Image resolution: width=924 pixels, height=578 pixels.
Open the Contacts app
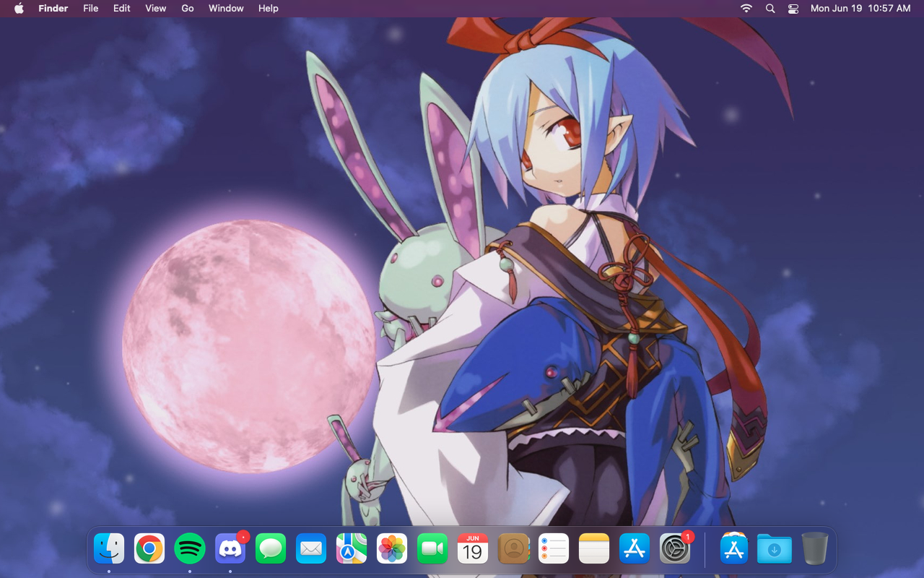tap(513, 549)
